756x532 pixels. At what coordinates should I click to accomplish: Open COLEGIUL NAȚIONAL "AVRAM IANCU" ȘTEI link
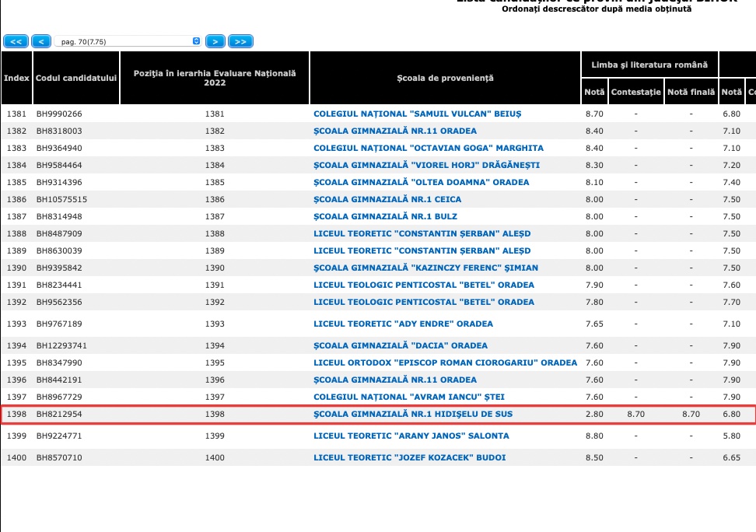409,397
